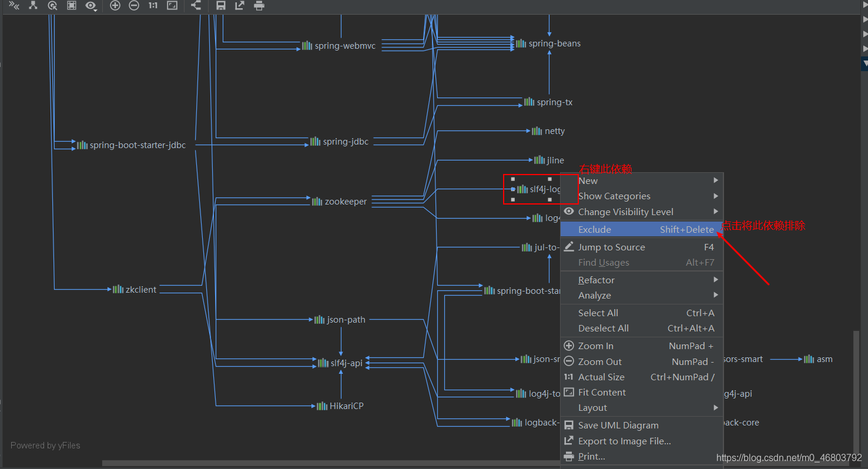Click Export to Image File menu entry

pos(642,441)
